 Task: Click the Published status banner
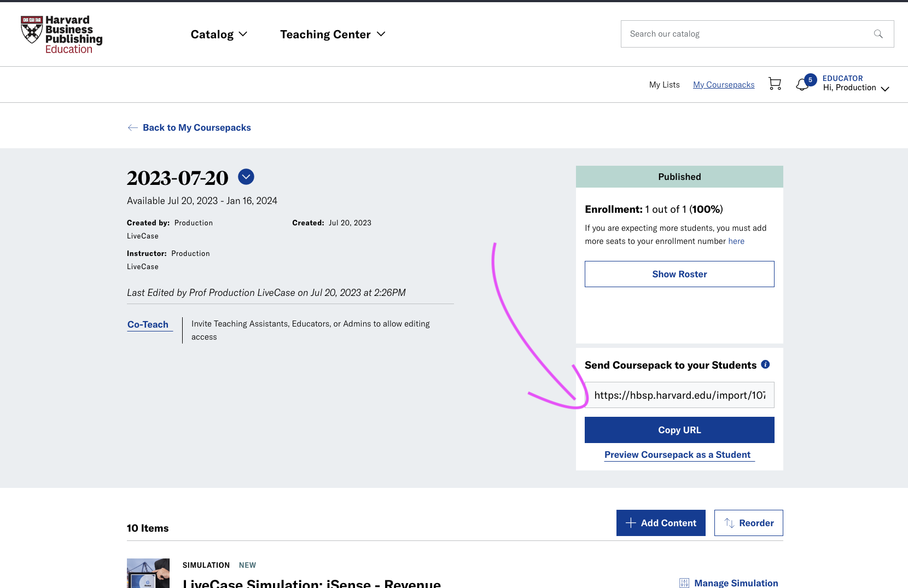coord(679,177)
